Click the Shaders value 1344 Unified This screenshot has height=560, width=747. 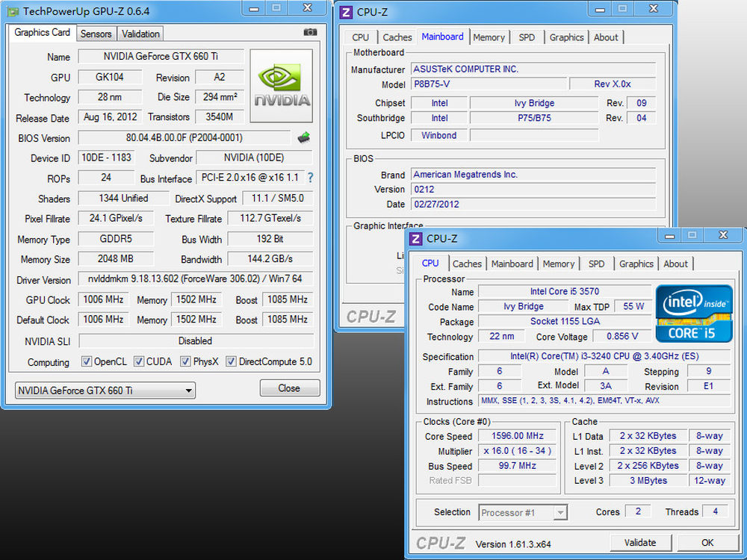(x=123, y=198)
